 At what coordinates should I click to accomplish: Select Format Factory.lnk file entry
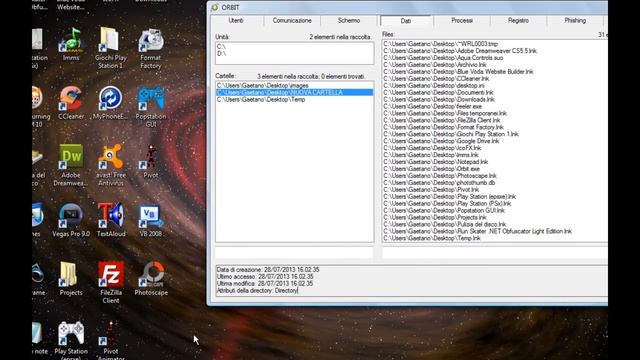point(444,127)
